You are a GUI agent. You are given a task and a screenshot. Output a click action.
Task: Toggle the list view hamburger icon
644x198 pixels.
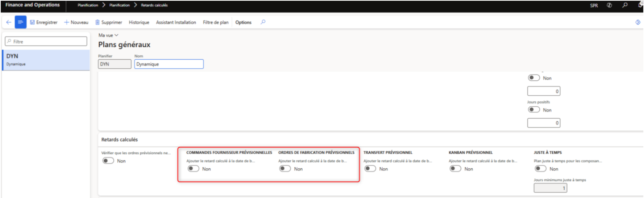tap(20, 22)
